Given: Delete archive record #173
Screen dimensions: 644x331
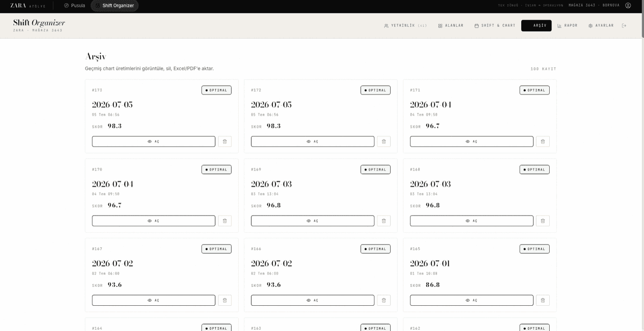Looking at the screenshot, I should point(224,142).
